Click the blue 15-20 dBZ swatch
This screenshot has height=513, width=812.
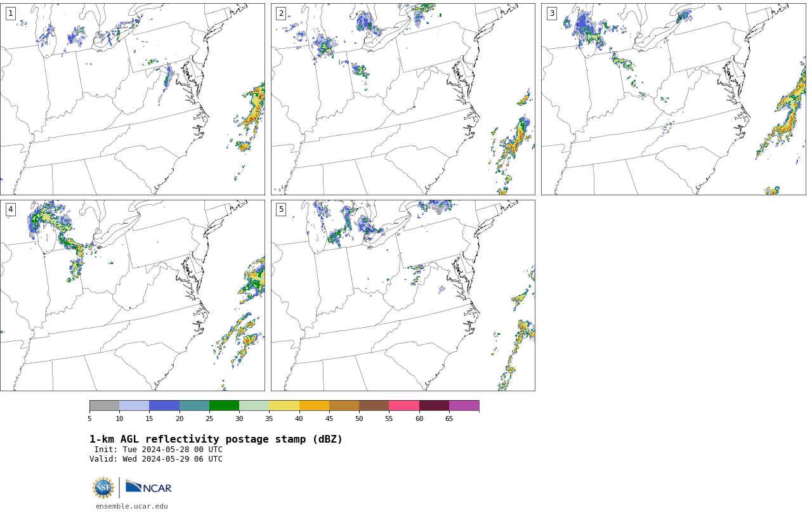[x=164, y=406]
